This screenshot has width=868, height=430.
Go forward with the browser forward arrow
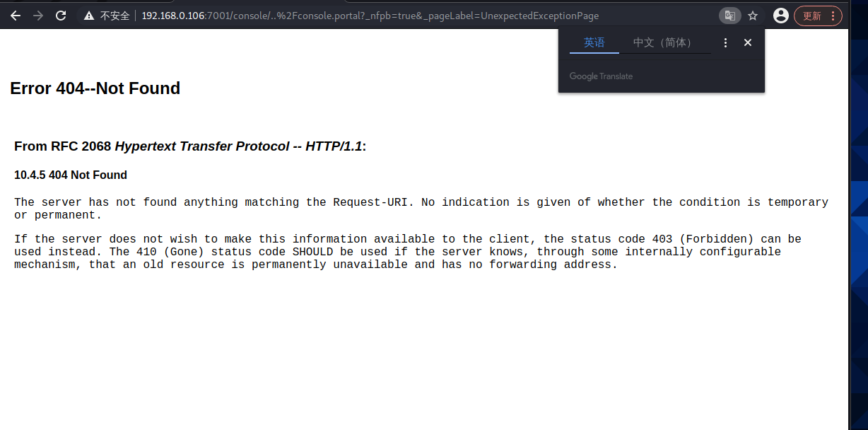click(38, 16)
